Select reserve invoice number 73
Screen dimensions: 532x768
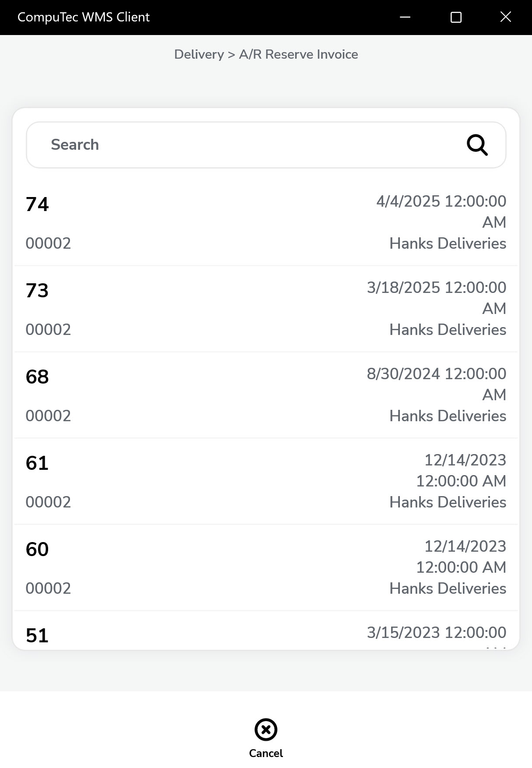point(38,291)
